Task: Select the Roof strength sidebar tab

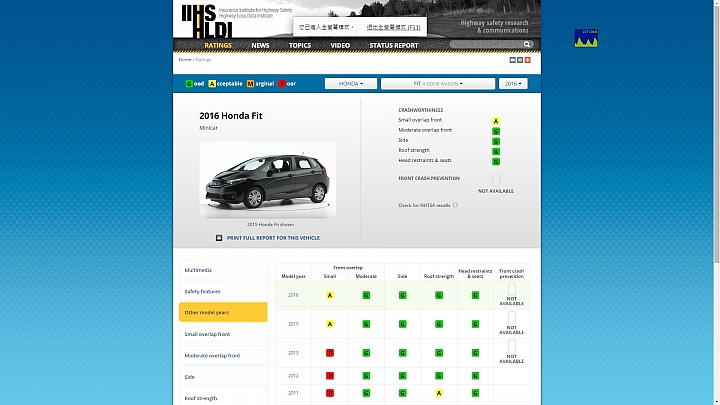Action: tap(223, 398)
